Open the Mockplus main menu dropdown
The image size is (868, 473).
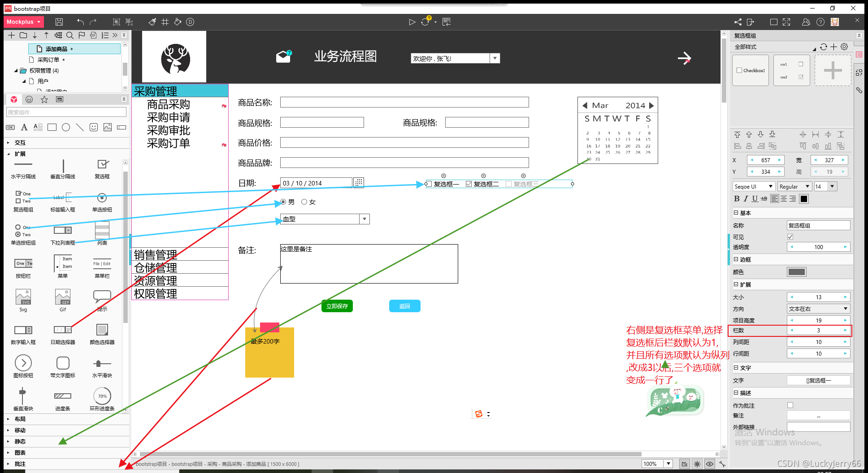(x=25, y=22)
